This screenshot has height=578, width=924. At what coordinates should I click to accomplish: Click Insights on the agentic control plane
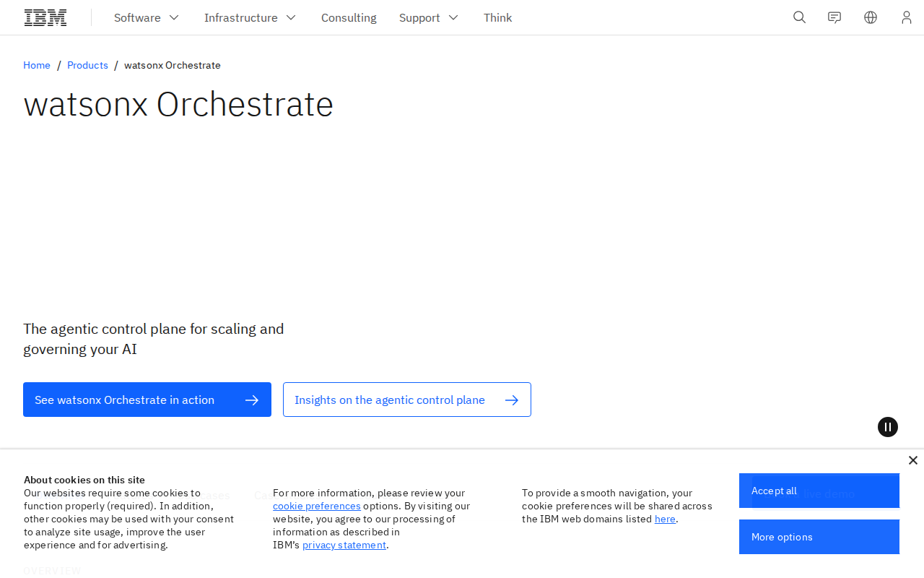(407, 400)
